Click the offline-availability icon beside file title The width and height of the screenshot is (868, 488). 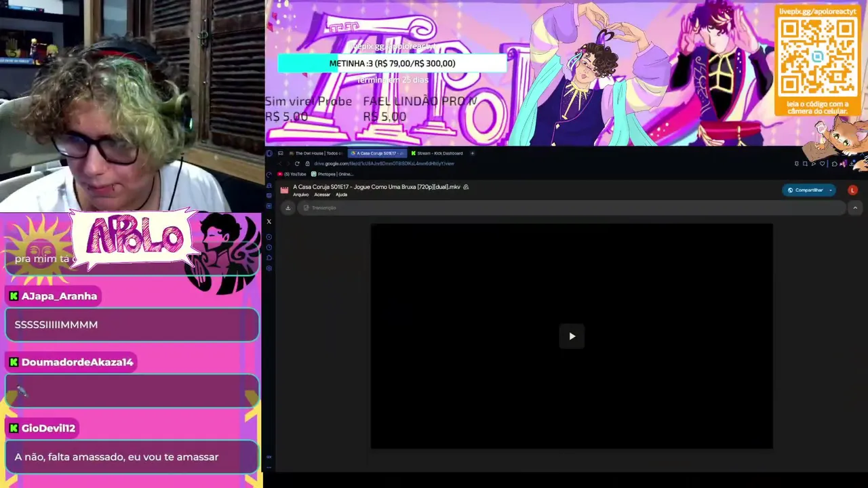pos(466,187)
